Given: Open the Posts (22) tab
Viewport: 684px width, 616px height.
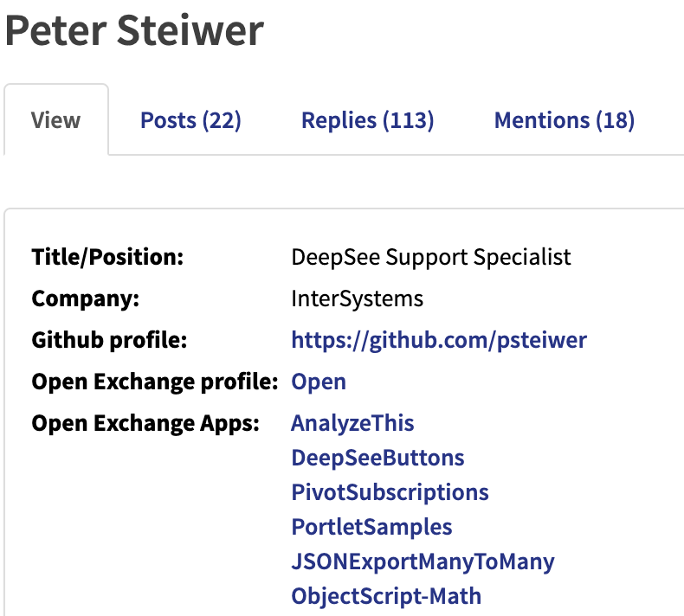Looking at the screenshot, I should click(190, 120).
